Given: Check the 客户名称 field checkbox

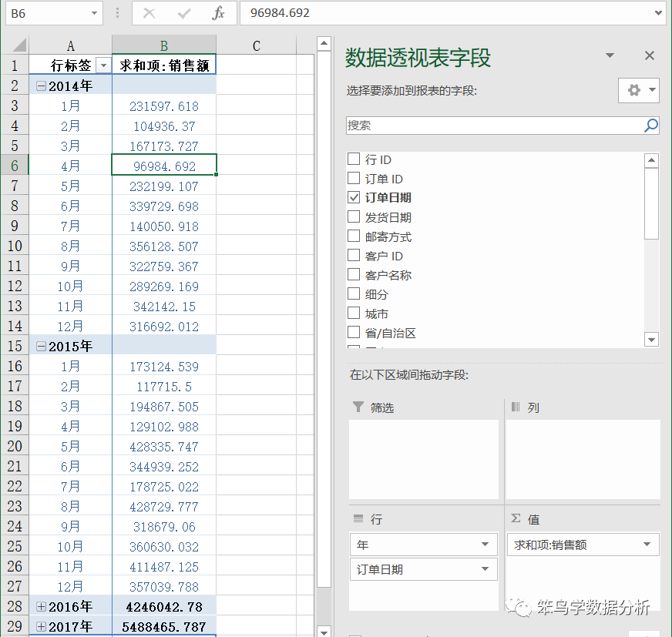Looking at the screenshot, I should [x=354, y=274].
